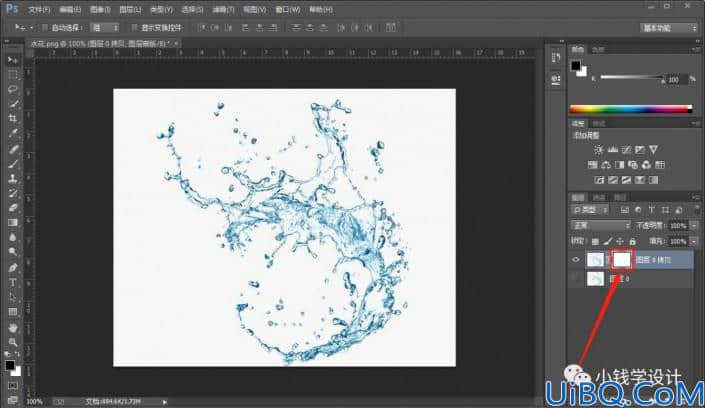Select the Zoom tool
This screenshot has height=408, width=705.
click(x=13, y=342)
